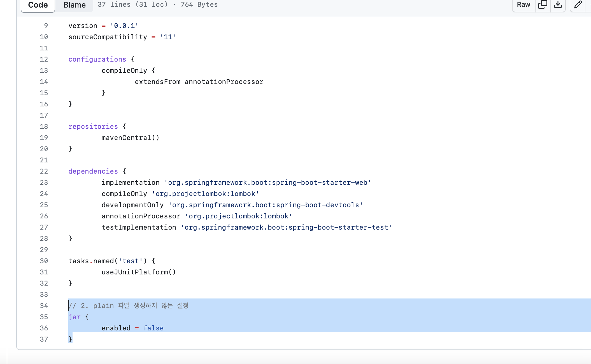Viewport: 591px width, 364px height.
Task: Click the 'jar' keyword on line 35
Action: pos(75,317)
